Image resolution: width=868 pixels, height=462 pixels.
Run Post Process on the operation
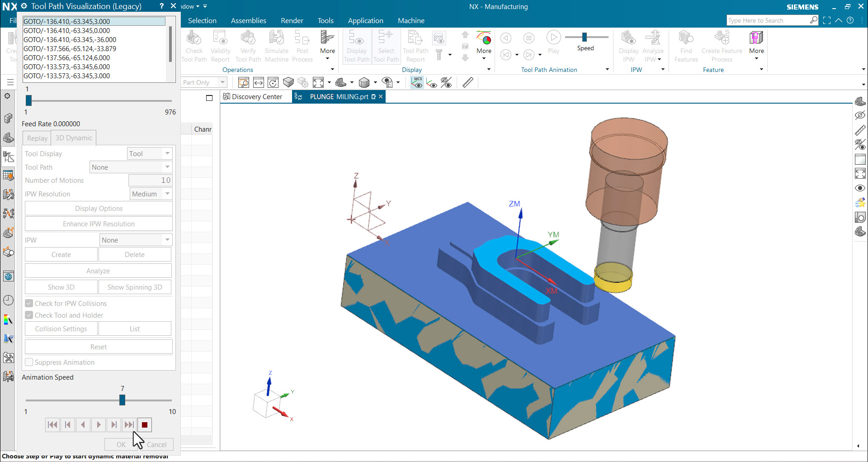(x=302, y=45)
